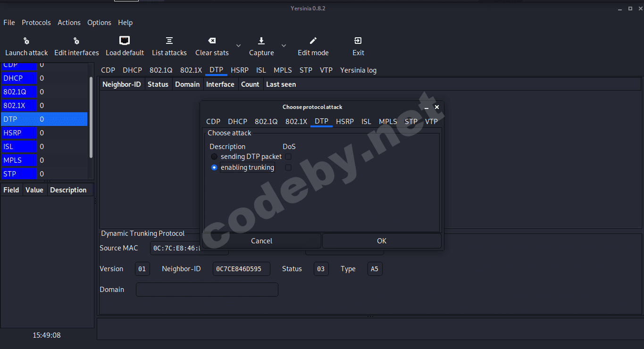
Task: Start packet Capture from the toolbar
Action: tap(261, 45)
